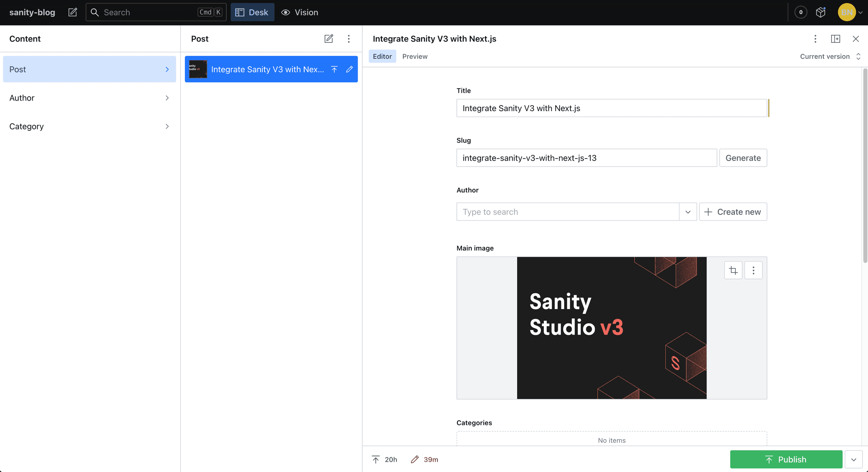Create a new Post with compose icon
868x472 pixels.
[328, 39]
